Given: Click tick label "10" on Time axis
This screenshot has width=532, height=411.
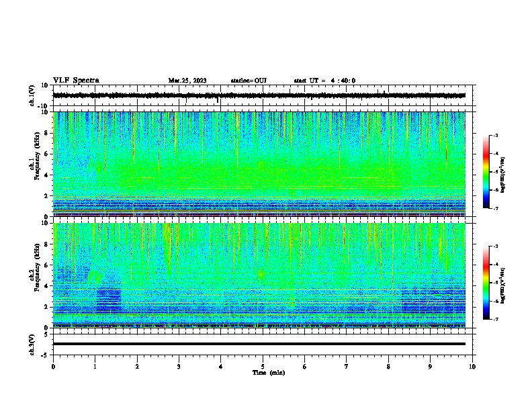Looking at the screenshot, I should [472, 367].
